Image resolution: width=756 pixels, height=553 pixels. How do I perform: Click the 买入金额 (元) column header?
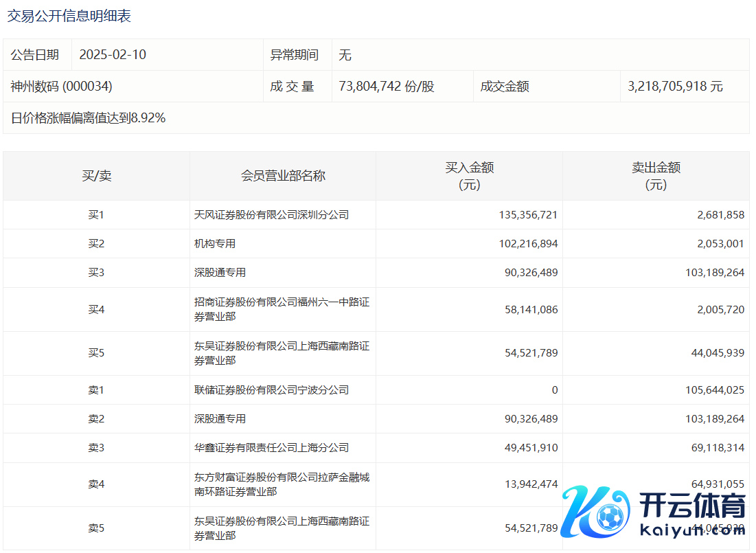pos(470,176)
